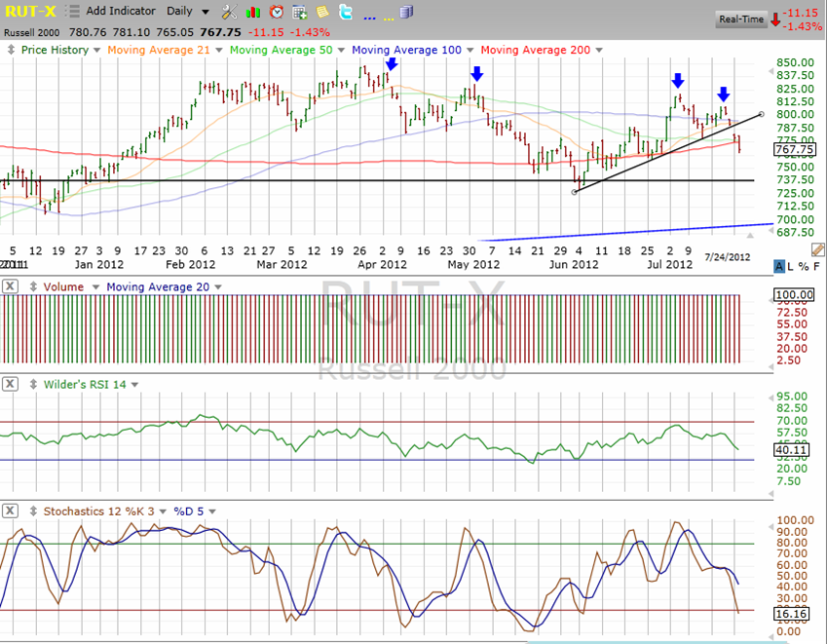Click the blue dotted line icon
The image size is (827, 644).
[x=369, y=18]
